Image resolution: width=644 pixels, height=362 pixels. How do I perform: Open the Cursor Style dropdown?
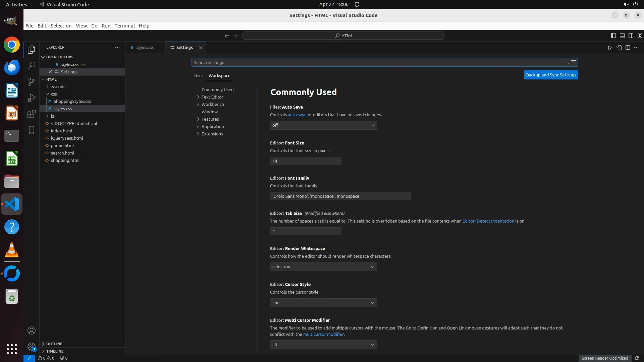(323, 303)
